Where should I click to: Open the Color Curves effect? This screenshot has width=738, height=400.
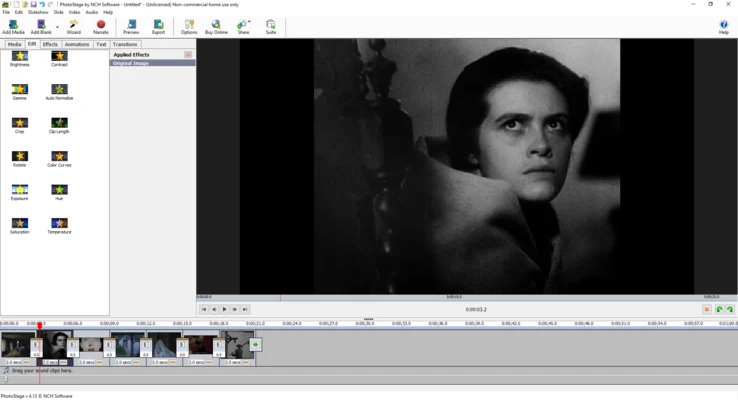[59, 159]
